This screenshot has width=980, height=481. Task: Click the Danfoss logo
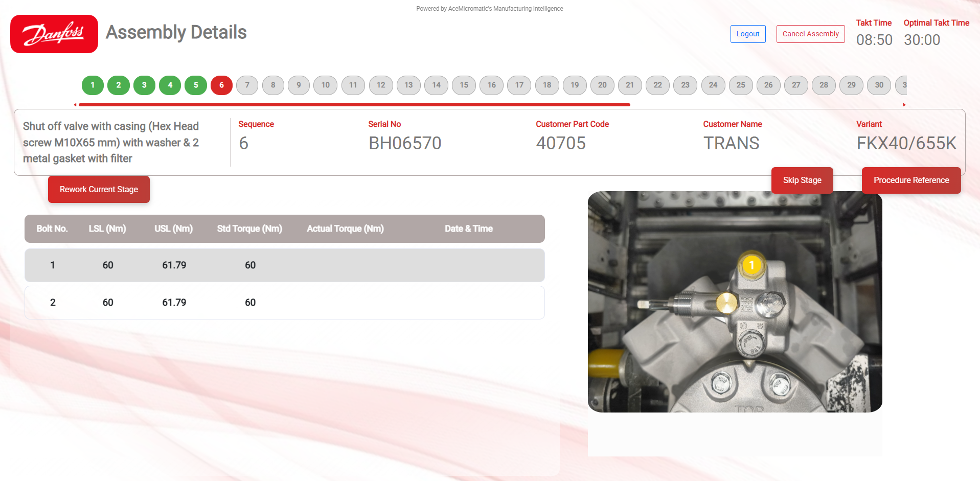point(54,34)
